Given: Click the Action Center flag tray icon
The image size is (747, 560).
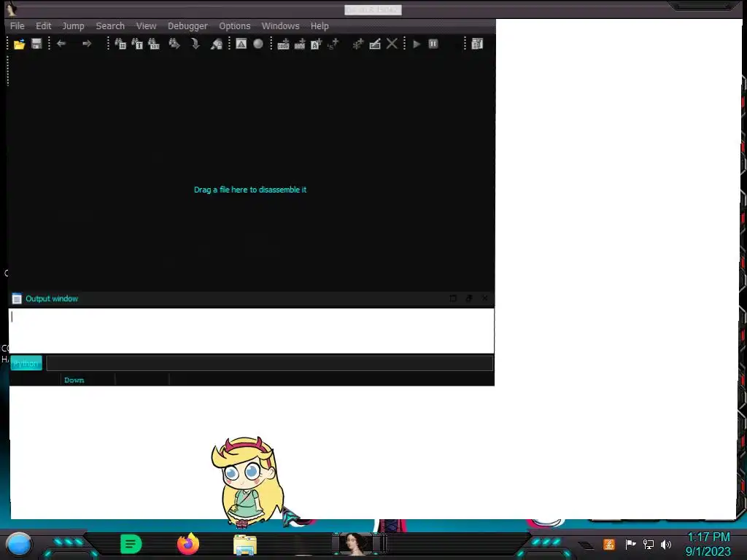Looking at the screenshot, I should pyautogui.click(x=630, y=544).
